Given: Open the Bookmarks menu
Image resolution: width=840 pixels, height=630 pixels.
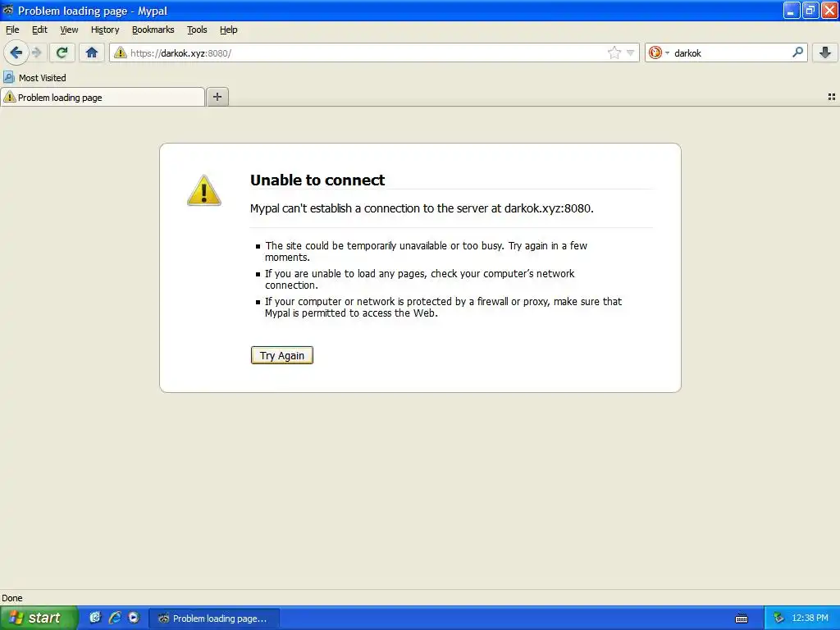Looking at the screenshot, I should coord(153,30).
